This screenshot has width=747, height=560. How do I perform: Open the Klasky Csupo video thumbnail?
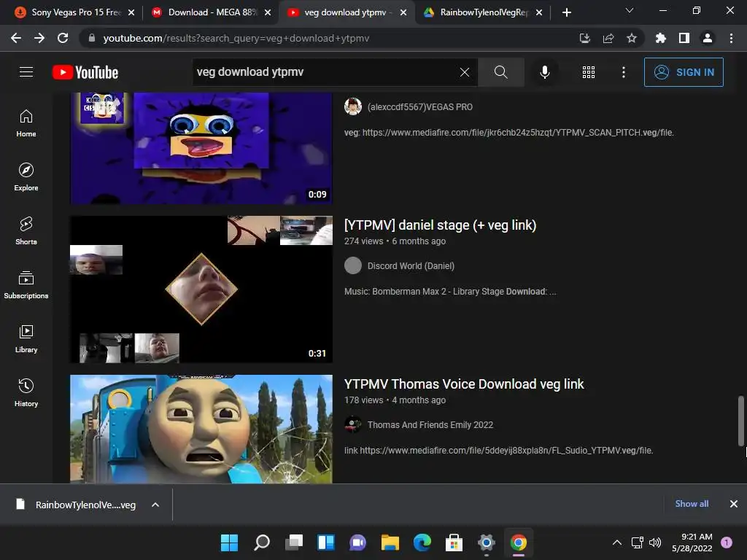click(201, 148)
